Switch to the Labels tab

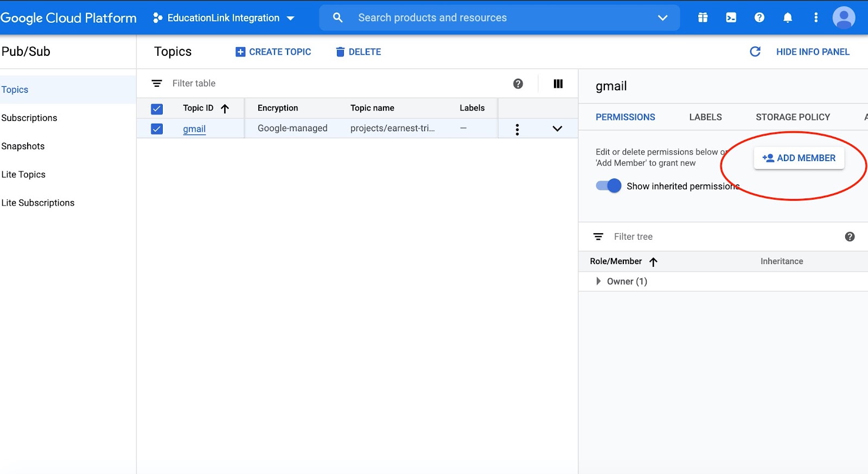pos(705,117)
